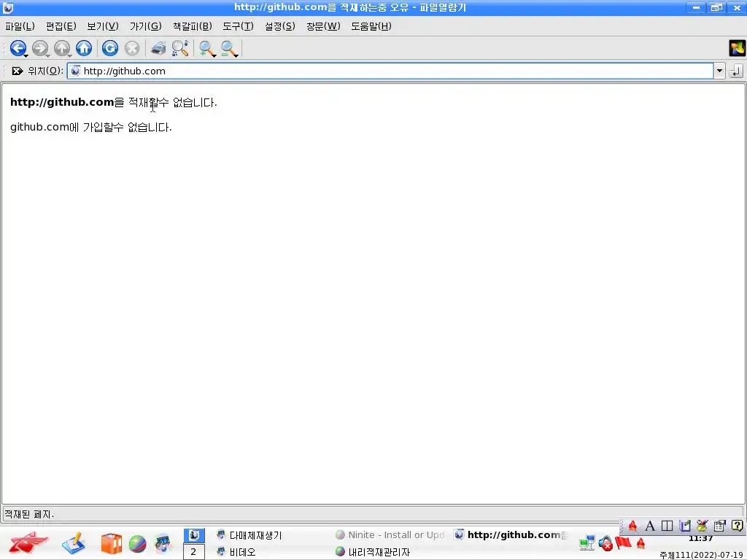This screenshot has height=560, width=747.
Task: Switch to Ninite - Install taskbar window
Action: (390, 535)
